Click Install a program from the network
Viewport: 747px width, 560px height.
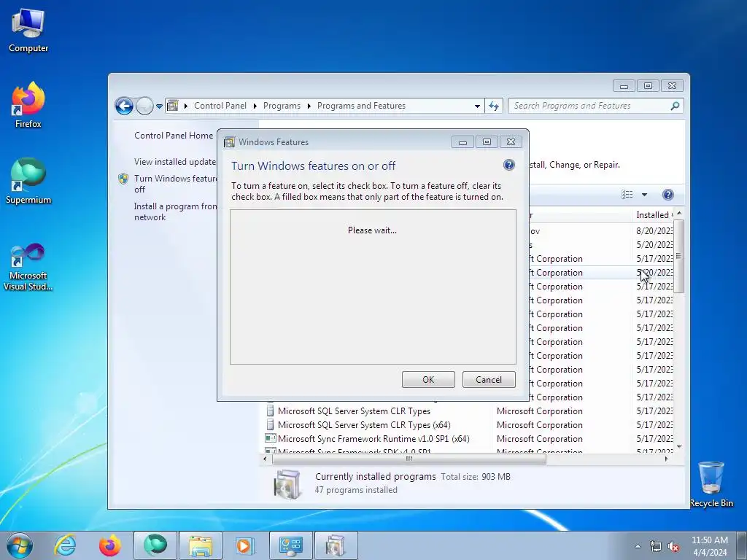click(175, 211)
